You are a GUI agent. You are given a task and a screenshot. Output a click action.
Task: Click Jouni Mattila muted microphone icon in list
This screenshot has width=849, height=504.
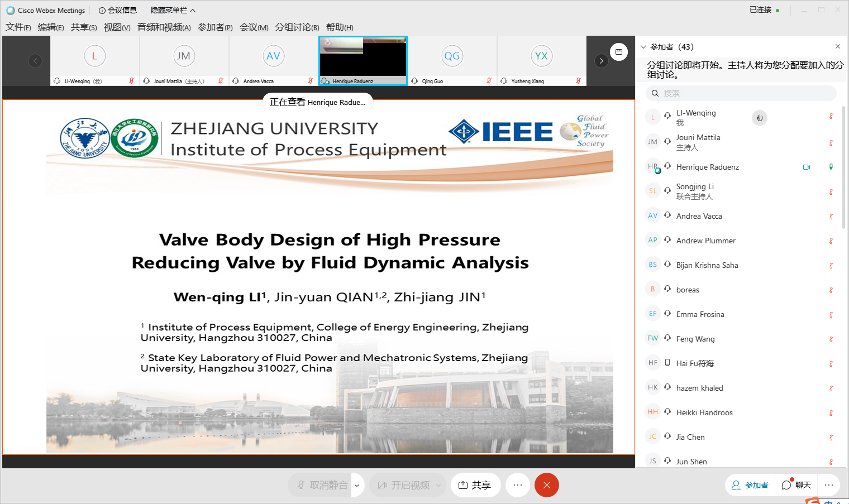click(831, 143)
